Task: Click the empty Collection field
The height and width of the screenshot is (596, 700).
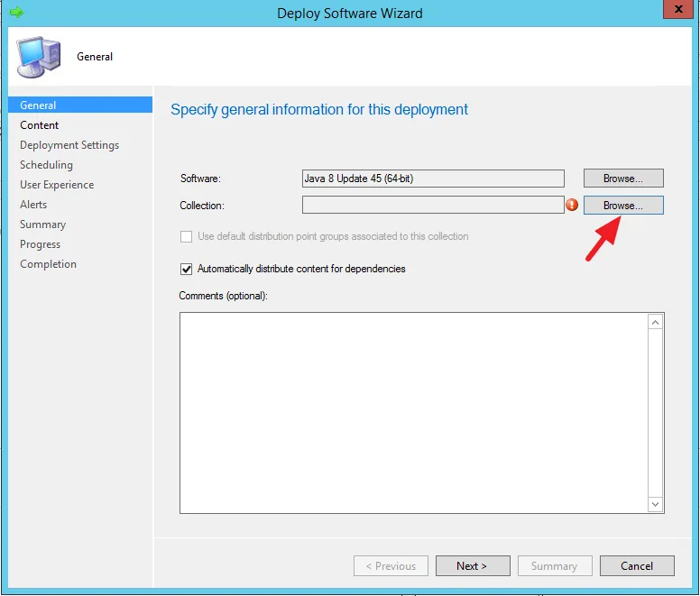Action: [x=433, y=205]
